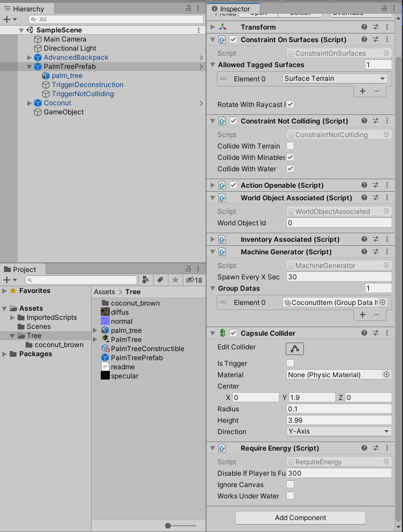Click the favorites star icon in Project toolbar

tap(175, 280)
